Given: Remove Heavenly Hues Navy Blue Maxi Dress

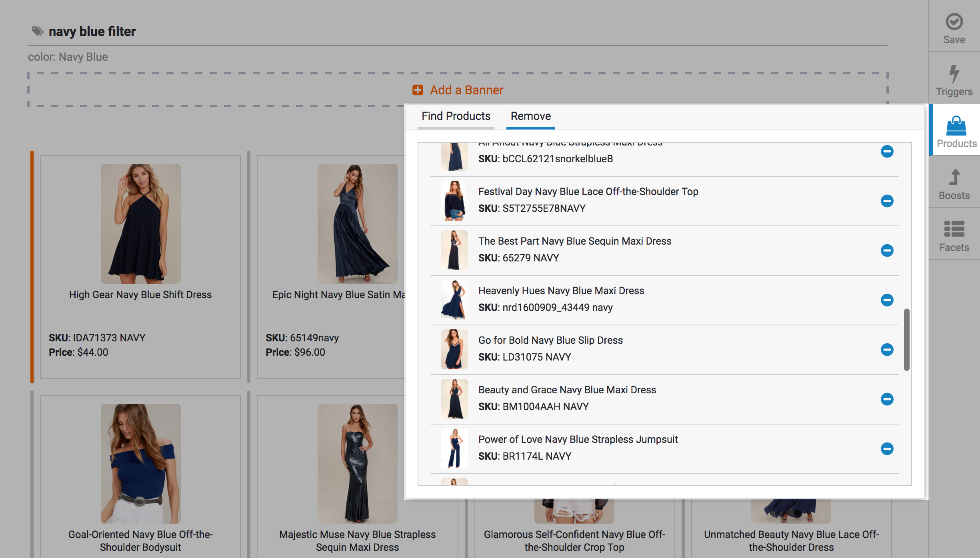Looking at the screenshot, I should coord(887,300).
